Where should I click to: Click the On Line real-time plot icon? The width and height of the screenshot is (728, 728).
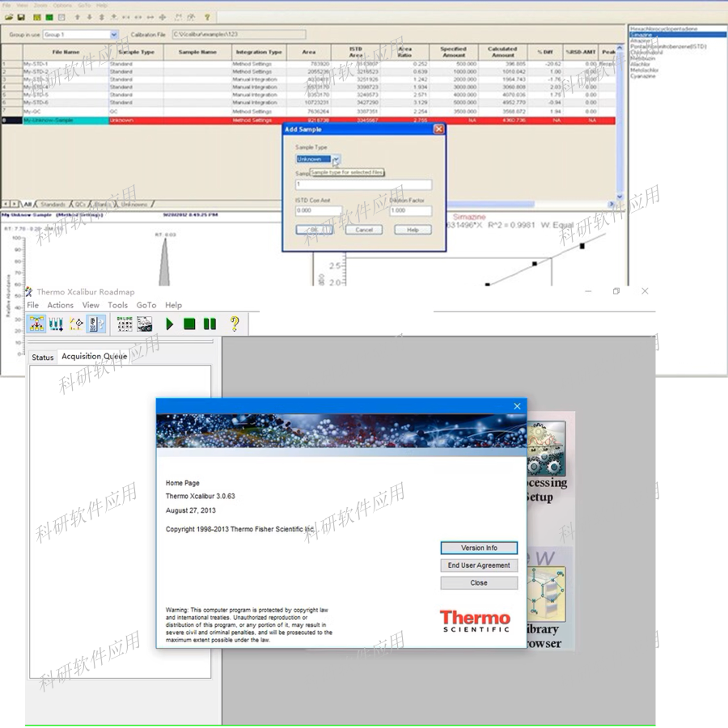[124, 324]
